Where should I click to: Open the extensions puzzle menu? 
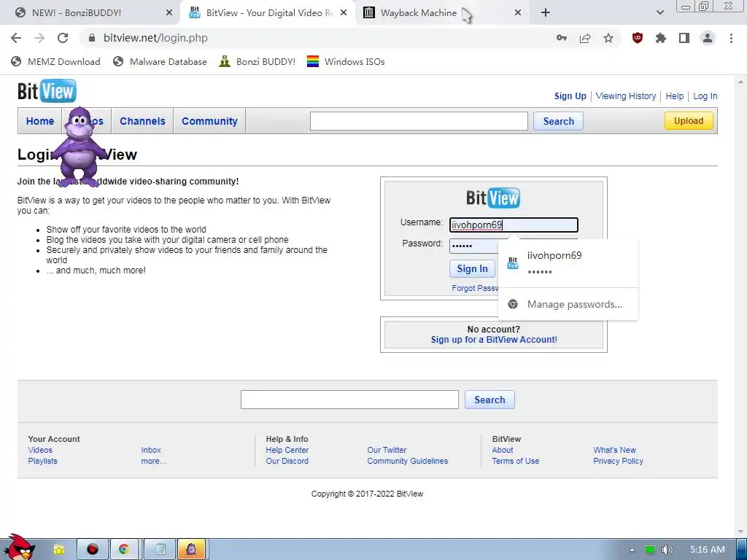pyautogui.click(x=661, y=38)
